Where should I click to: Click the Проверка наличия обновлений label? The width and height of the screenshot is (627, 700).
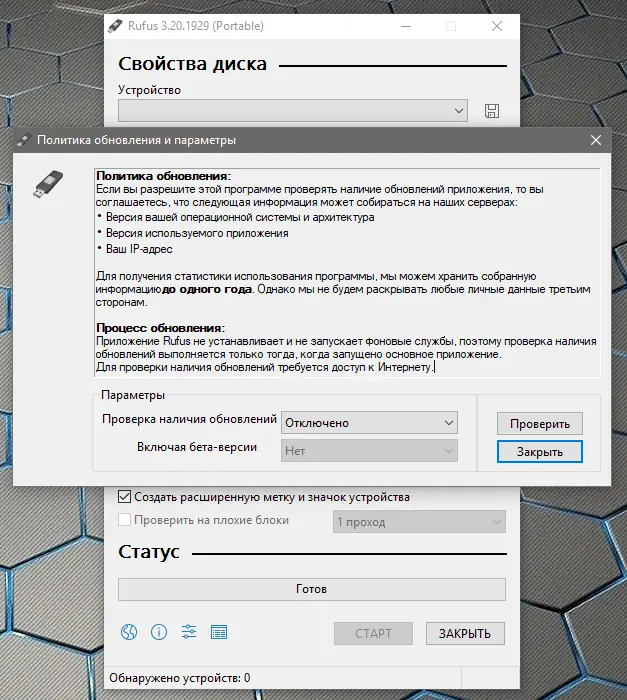pos(189,419)
